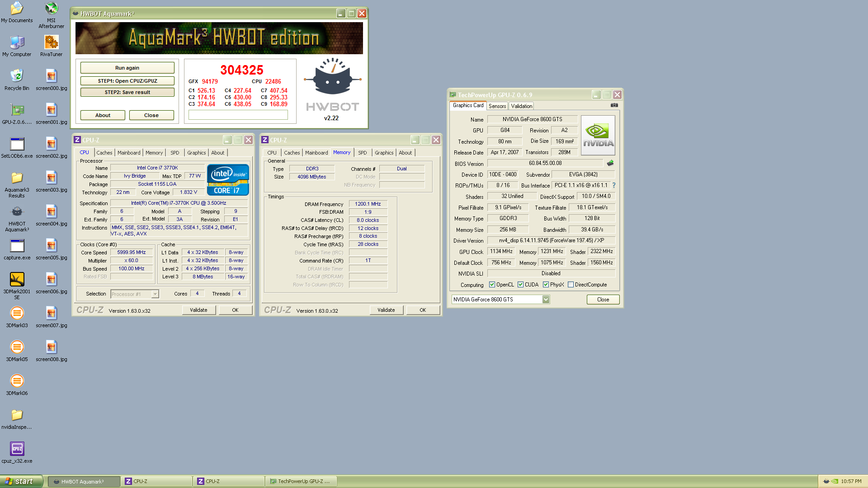Open SetLODb6.exe desktop icon
The width and height of the screenshot is (868, 488).
(x=17, y=148)
